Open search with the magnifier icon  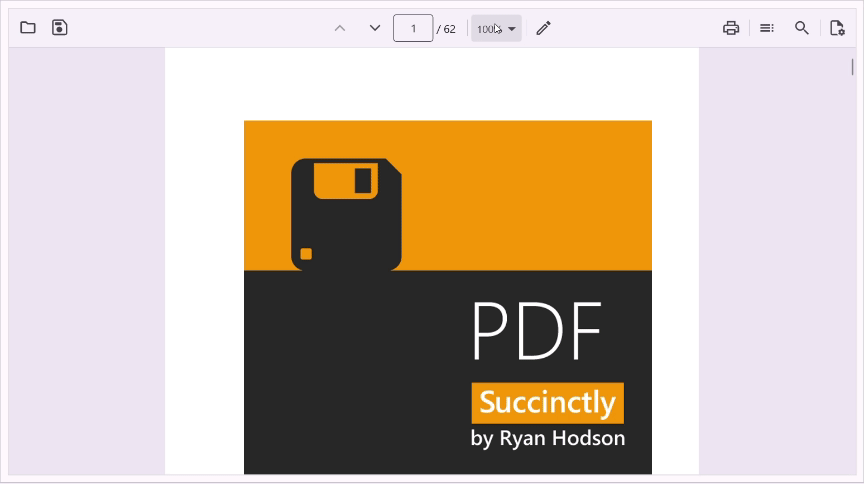[x=802, y=28]
